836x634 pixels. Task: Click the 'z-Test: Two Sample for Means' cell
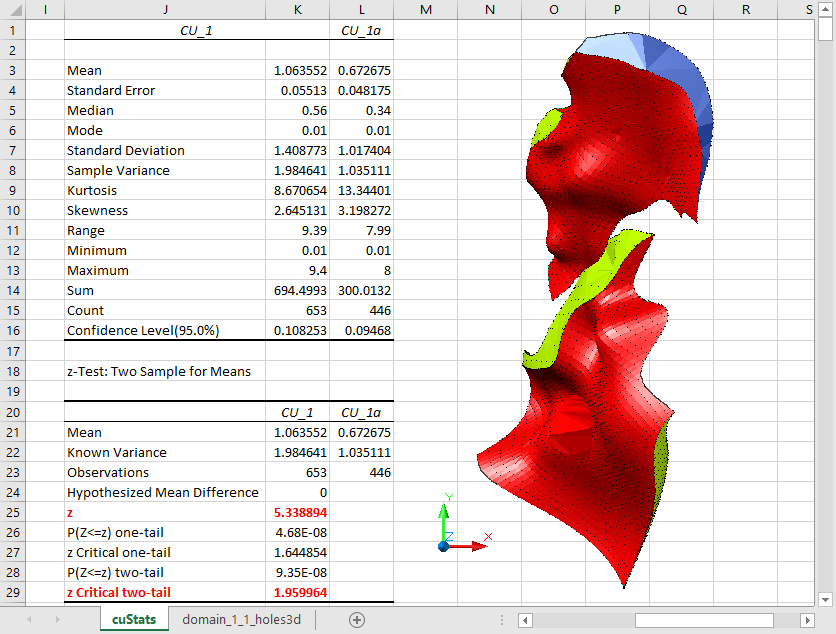(x=160, y=371)
